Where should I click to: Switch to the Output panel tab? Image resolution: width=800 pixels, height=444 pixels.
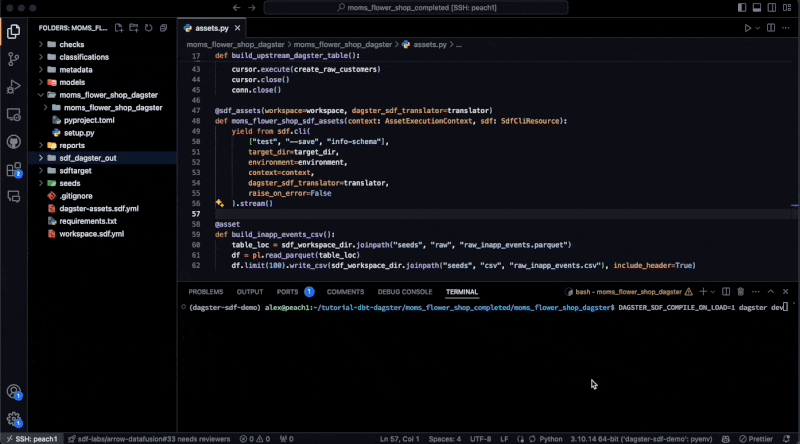pyautogui.click(x=249, y=292)
